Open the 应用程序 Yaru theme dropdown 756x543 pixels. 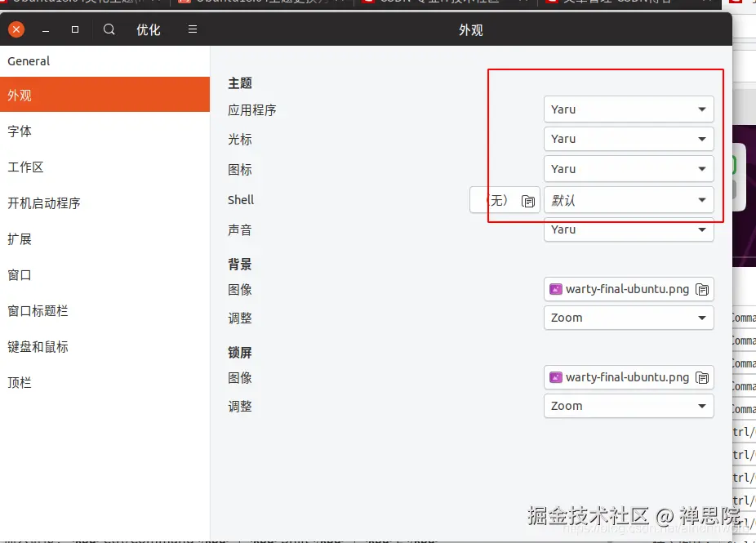[628, 109]
